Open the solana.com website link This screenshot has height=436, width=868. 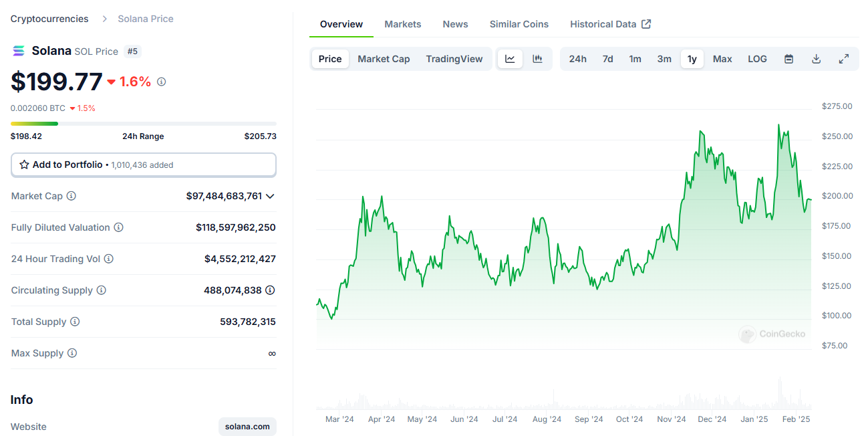[247, 427]
